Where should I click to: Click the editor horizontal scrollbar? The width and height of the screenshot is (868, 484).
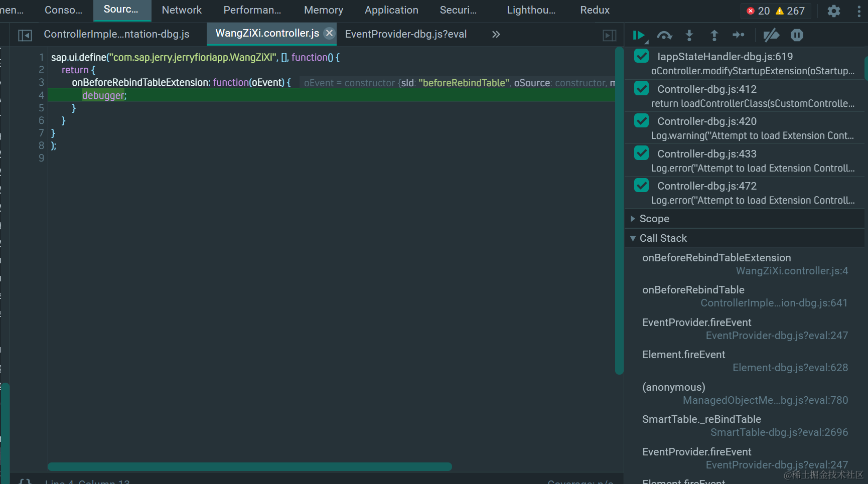pyautogui.click(x=250, y=466)
